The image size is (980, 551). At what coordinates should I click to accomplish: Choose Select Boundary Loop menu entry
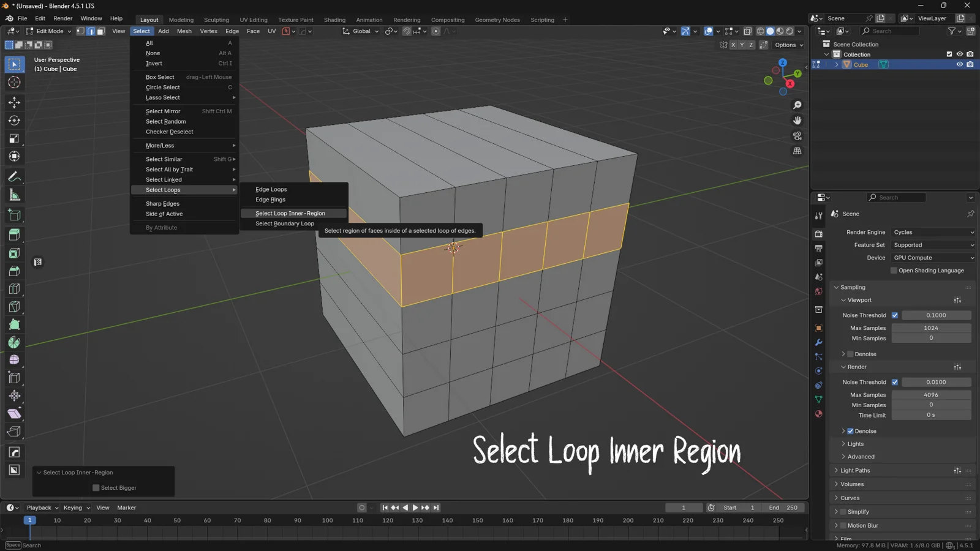(293, 223)
